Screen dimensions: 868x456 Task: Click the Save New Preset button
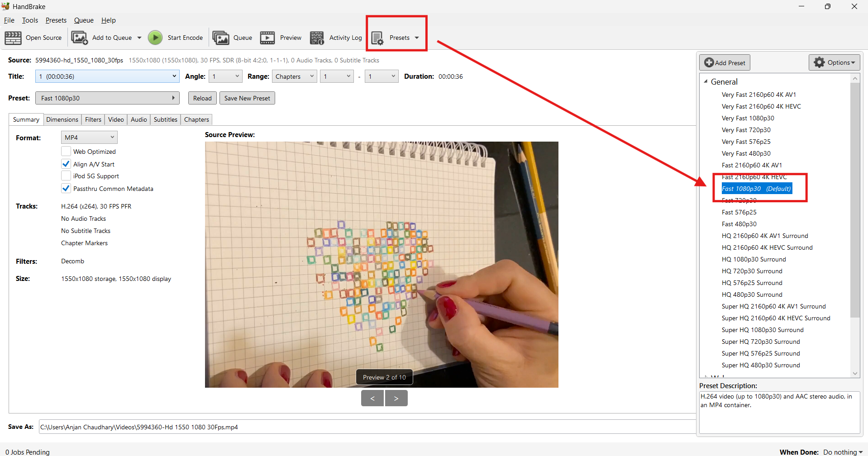click(247, 98)
